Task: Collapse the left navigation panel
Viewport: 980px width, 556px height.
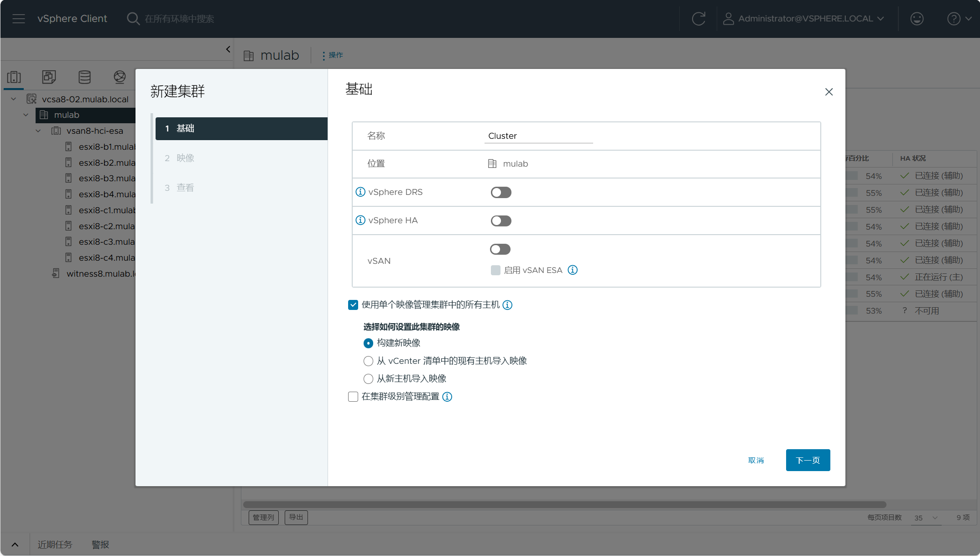Action: tap(228, 49)
